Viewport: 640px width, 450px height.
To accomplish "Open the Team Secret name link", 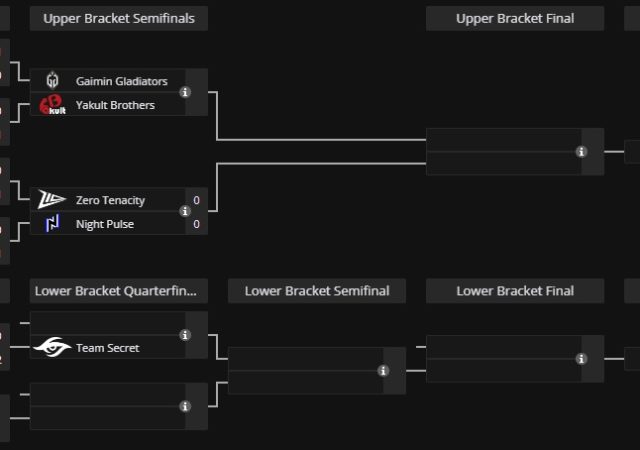I will tap(108, 348).
